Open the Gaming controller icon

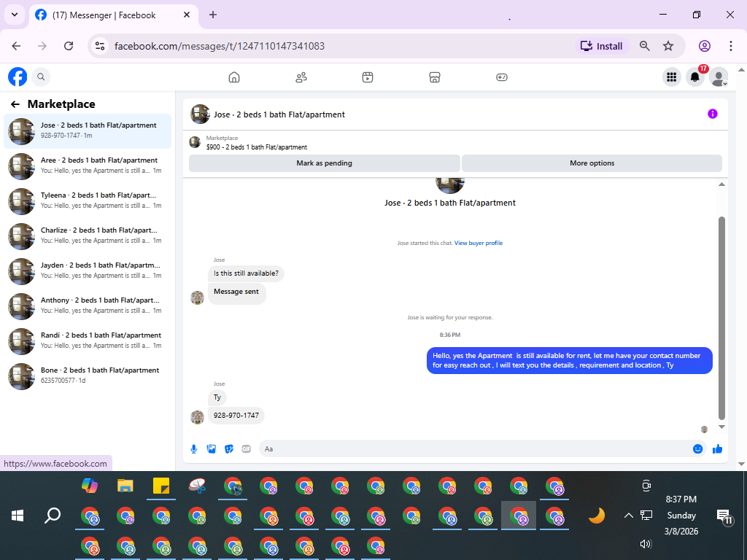(502, 77)
